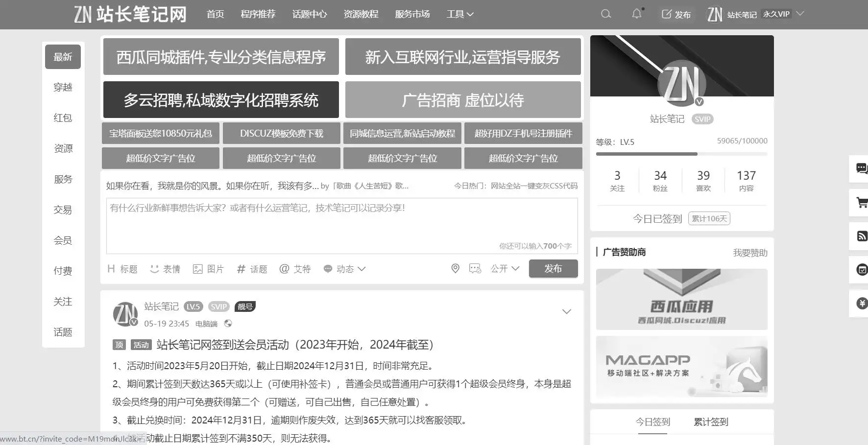Insert a heading with H 标题
The image size is (868, 445).
pos(122,269)
